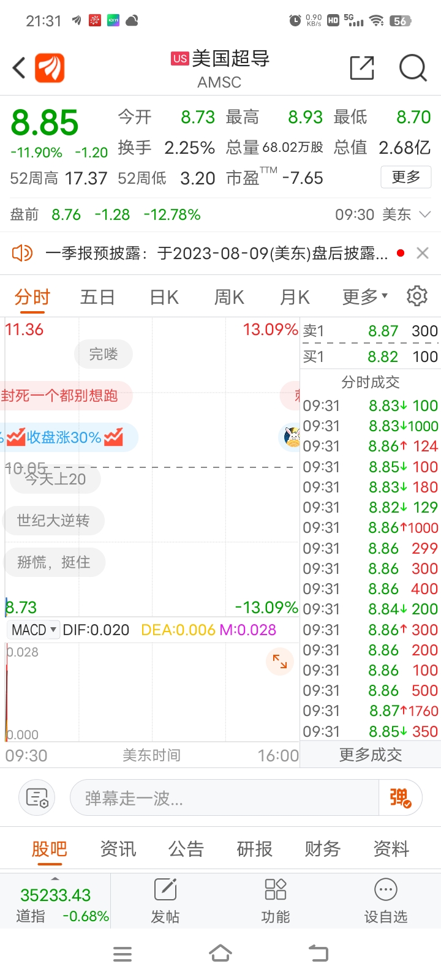
Task: Open the 资讯 news tab
Action: point(118,849)
